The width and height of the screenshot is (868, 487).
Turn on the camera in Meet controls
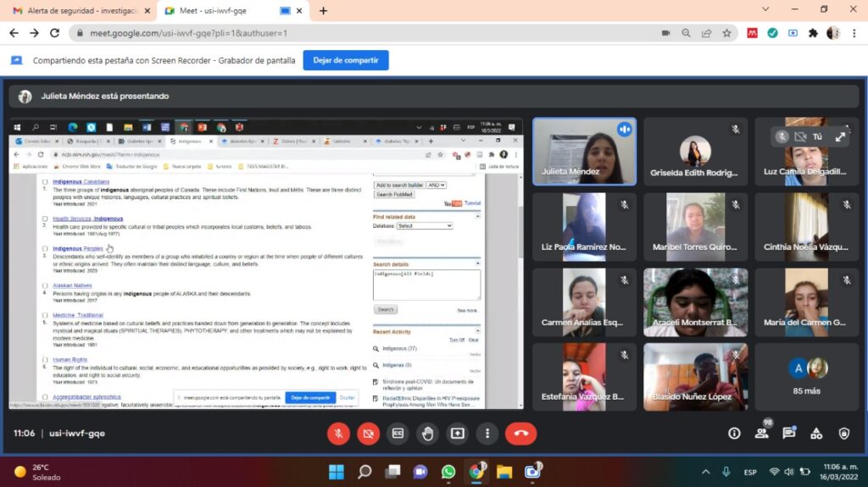click(368, 434)
